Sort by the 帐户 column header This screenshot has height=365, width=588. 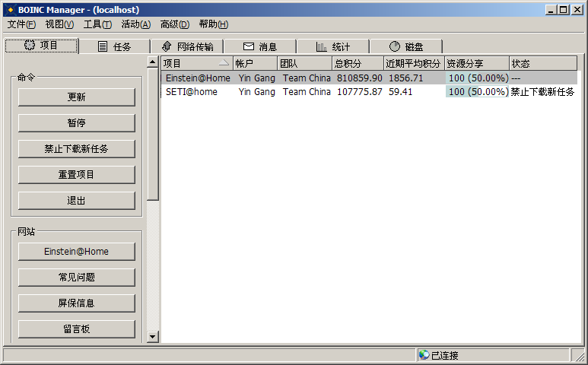pos(255,63)
